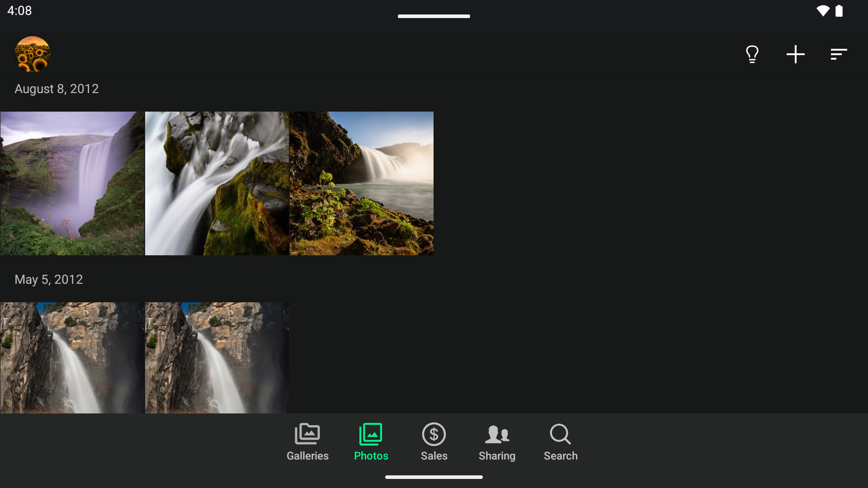Tap the August 8, 2012 date header

click(57, 89)
